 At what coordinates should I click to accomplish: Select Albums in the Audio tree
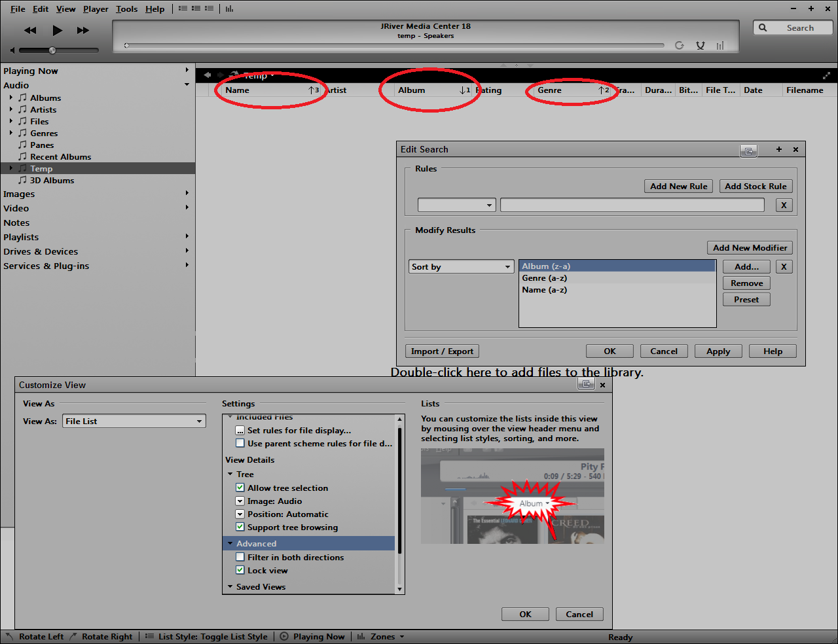coord(45,98)
